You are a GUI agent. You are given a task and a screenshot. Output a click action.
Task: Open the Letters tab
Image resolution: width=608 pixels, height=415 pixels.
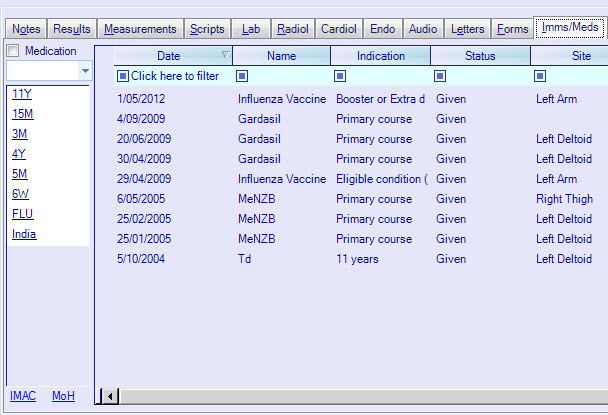(x=468, y=29)
